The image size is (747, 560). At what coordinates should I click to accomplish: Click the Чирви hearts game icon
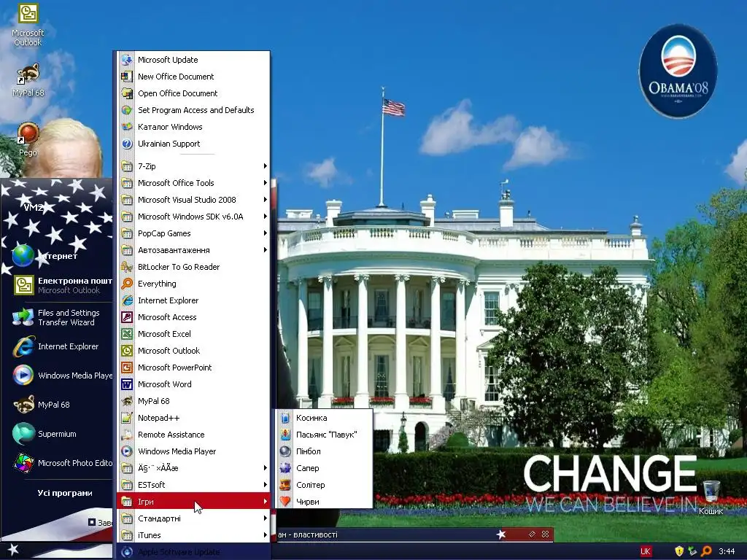285,502
